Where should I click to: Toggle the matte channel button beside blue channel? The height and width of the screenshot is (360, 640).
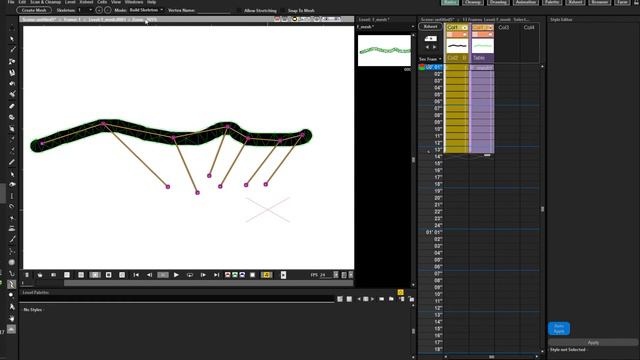(253, 275)
